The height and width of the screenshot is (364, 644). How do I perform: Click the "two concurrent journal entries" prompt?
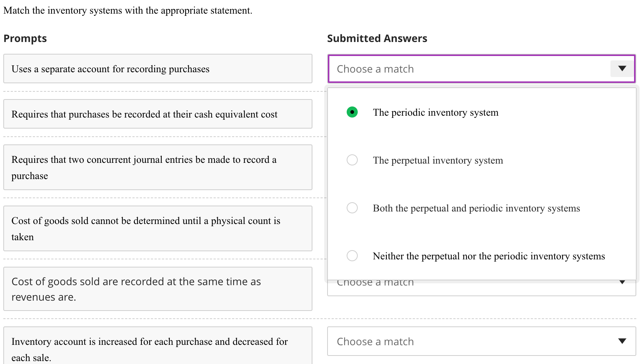point(157,167)
